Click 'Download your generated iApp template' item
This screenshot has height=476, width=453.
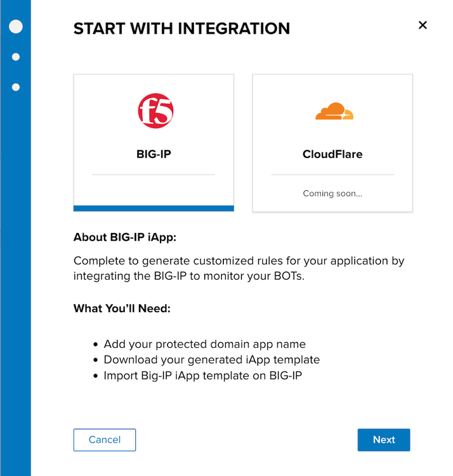(x=211, y=359)
